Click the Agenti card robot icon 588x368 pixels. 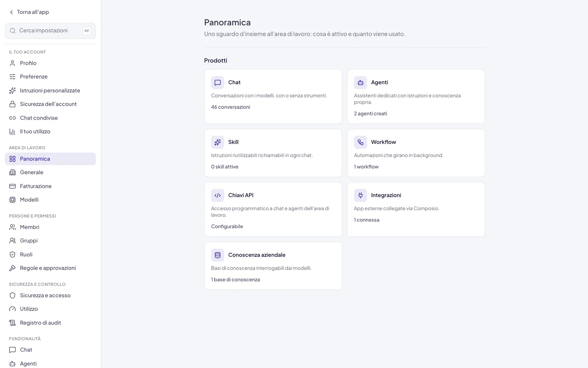click(x=361, y=82)
